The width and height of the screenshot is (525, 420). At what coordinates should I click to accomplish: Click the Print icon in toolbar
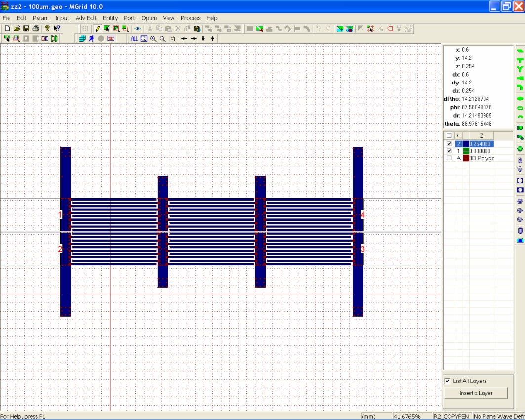[x=36, y=29]
